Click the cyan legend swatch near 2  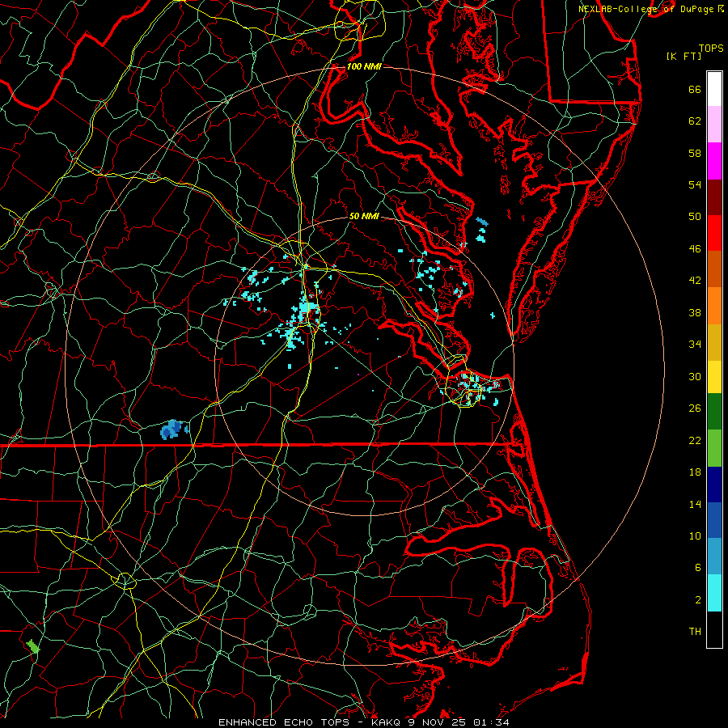tap(714, 593)
